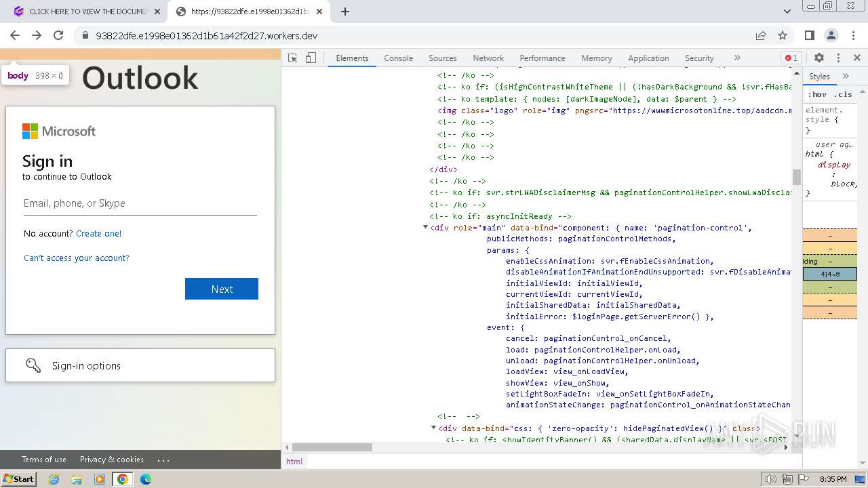Select the Styles pane tab
The width and height of the screenshot is (868, 488).
pos(819,77)
